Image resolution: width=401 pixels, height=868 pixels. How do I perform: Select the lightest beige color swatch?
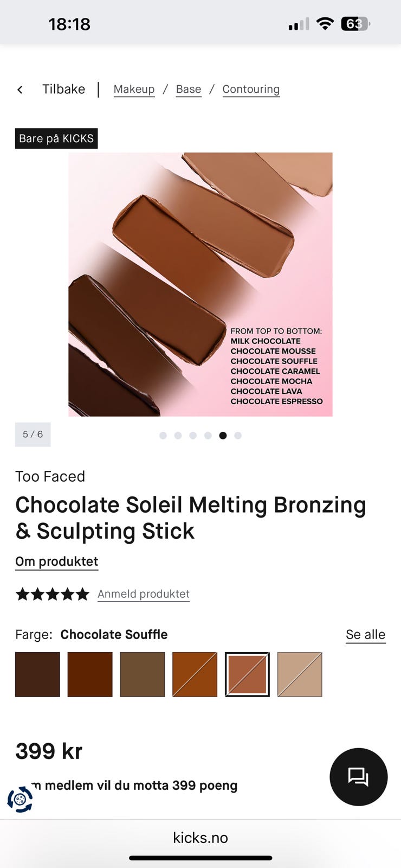300,674
